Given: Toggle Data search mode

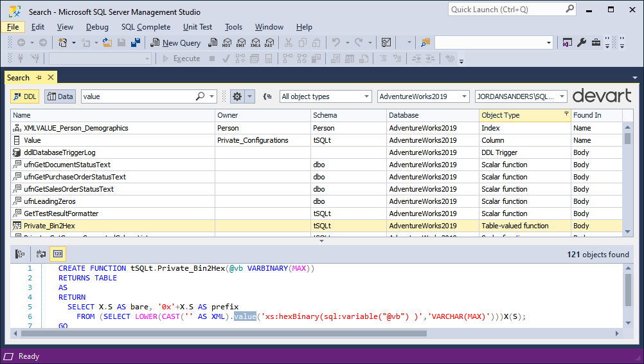Looking at the screenshot, I should [x=60, y=96].
